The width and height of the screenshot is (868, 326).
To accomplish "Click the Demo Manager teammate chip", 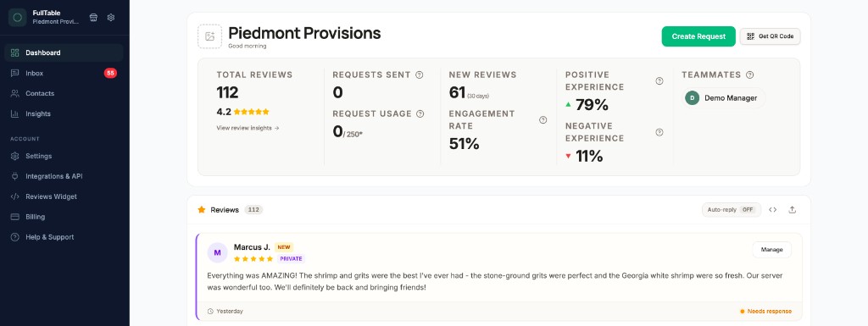I will tap(724, 98).
